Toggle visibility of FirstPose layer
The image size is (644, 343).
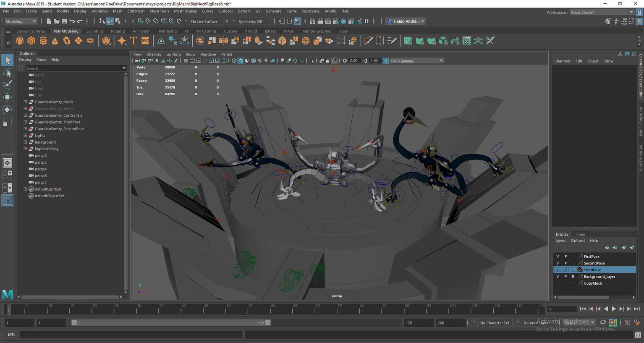(x=558, y=257)
